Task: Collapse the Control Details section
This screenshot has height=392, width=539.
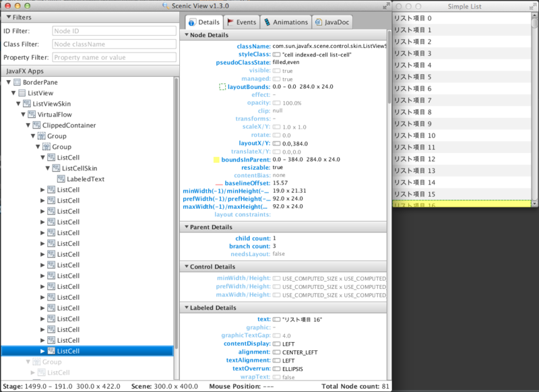Action: click(187, 266)
